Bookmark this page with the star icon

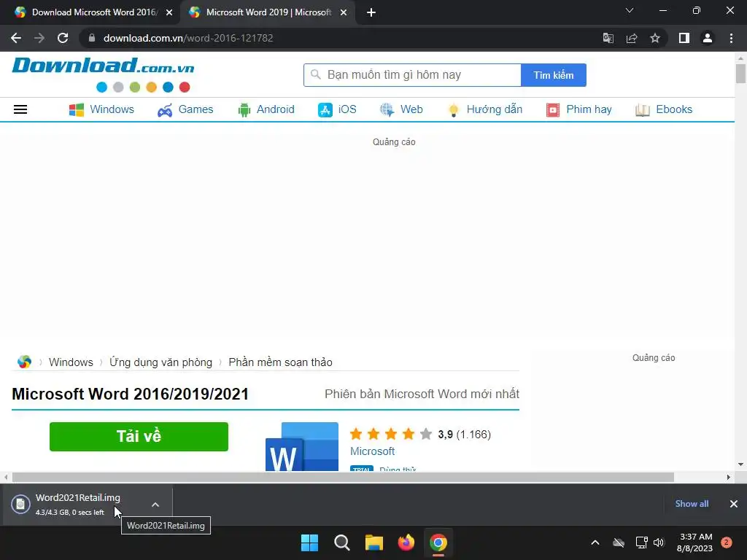click(655, 38)
